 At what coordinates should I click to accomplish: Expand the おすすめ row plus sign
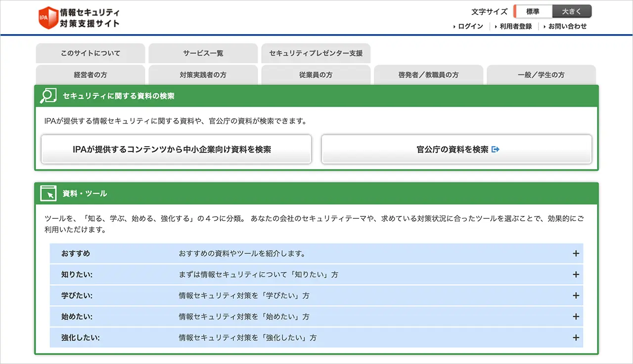[576, 253]
